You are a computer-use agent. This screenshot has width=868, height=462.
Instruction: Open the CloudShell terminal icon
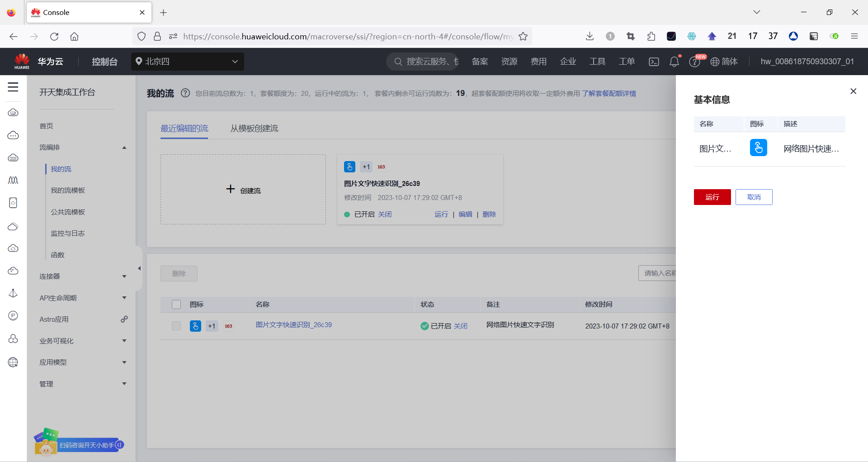coord(653,62)
